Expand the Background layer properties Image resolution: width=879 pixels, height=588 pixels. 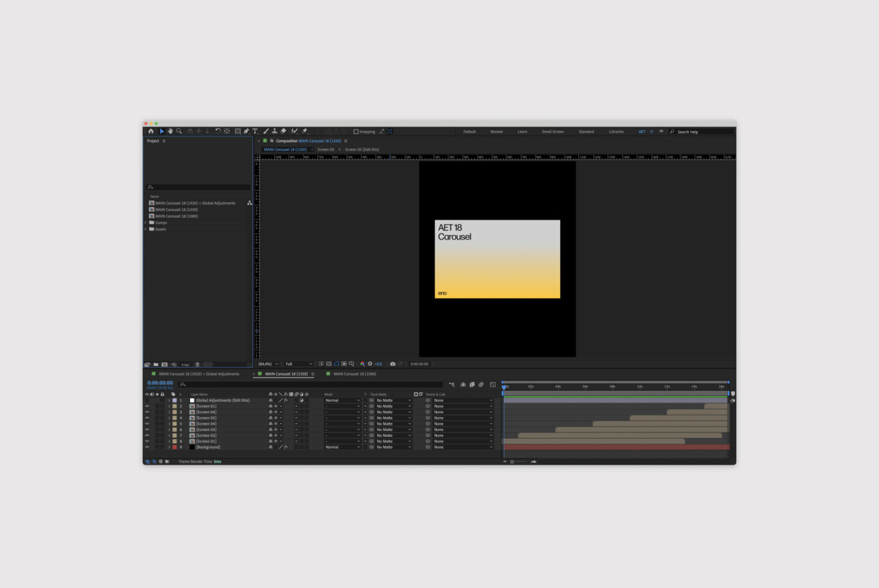click(169, 447)
